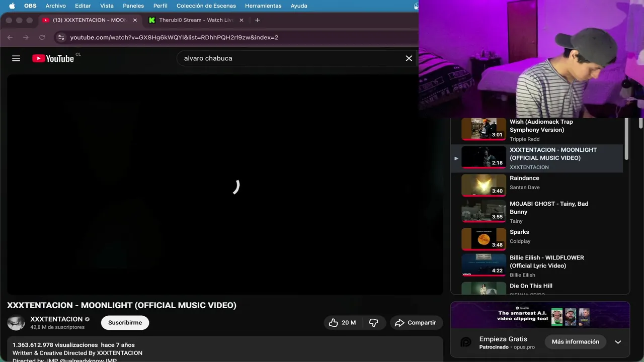Share the video with Compartir

coord(416,323)
